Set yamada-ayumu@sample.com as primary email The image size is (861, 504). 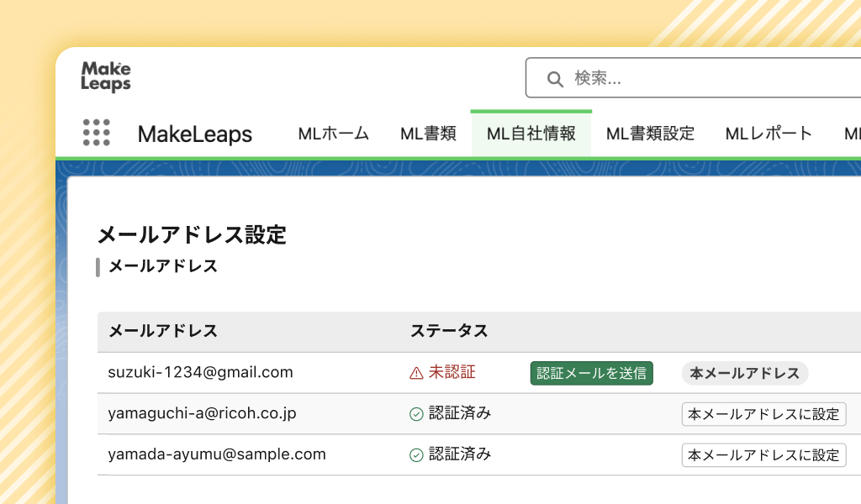[x=763, y=455]
